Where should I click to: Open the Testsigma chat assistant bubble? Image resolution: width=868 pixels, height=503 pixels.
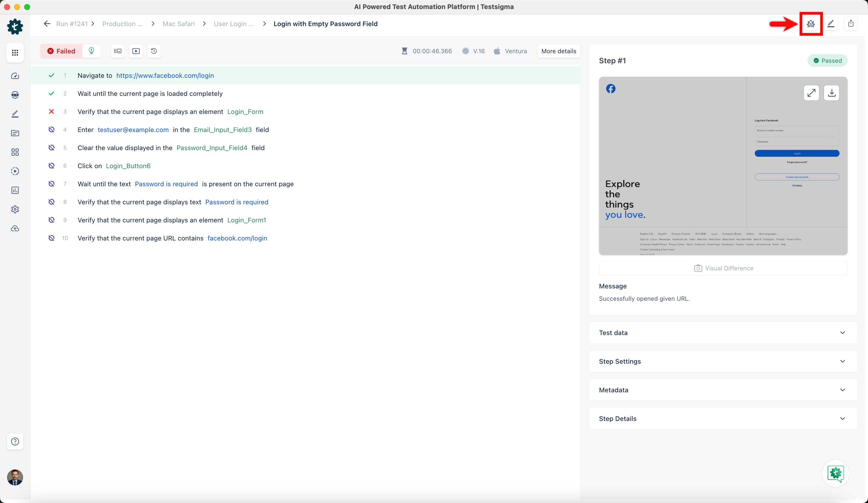click(836, 473)
